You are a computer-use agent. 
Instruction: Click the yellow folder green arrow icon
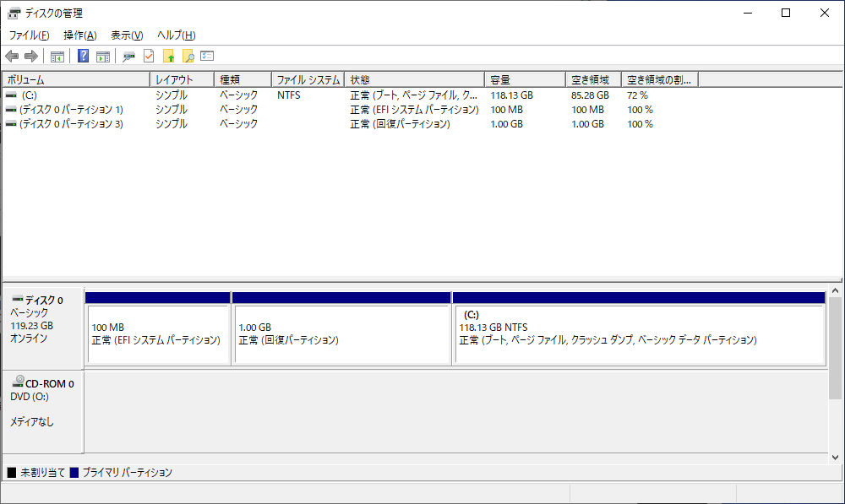[169, 56]
